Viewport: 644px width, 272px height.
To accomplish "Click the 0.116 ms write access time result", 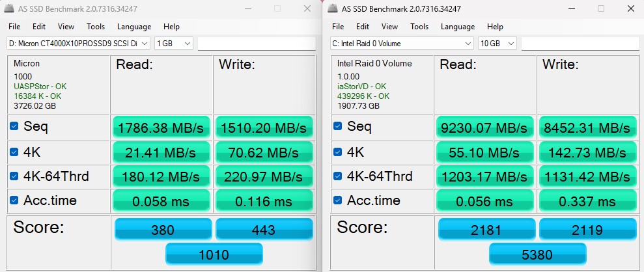I will pyautogui.click(x=264, y=201).
